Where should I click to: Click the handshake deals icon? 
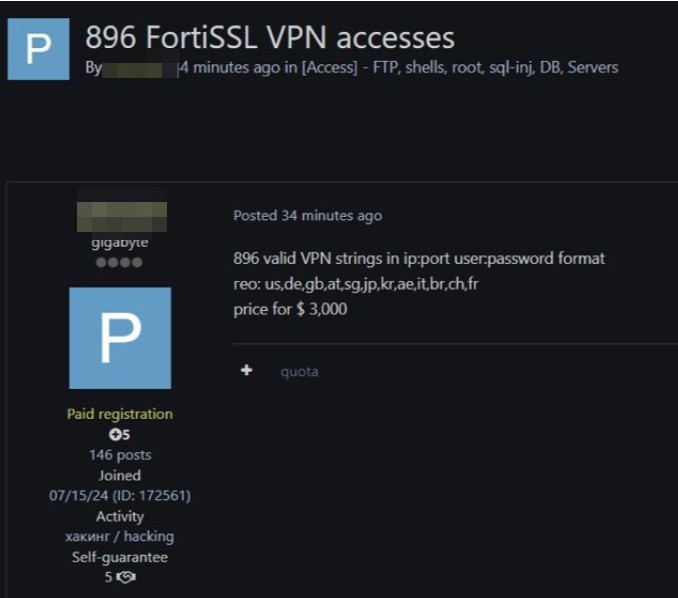(x=125, y=577)
